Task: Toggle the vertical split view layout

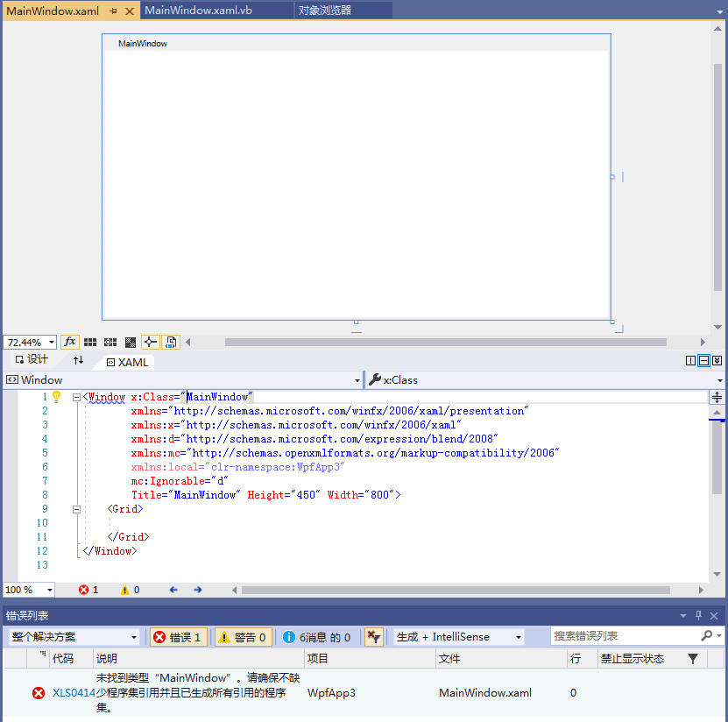Action: click(690, 360)
